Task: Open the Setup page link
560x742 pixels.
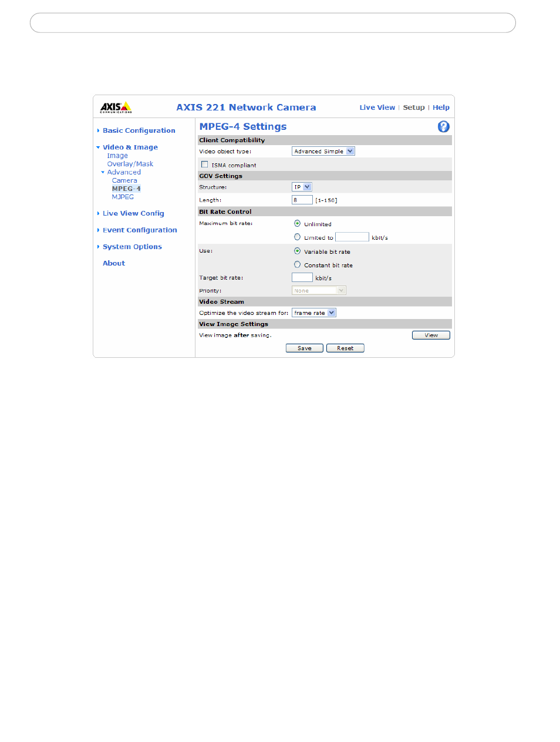Action: tap(414, 108)
